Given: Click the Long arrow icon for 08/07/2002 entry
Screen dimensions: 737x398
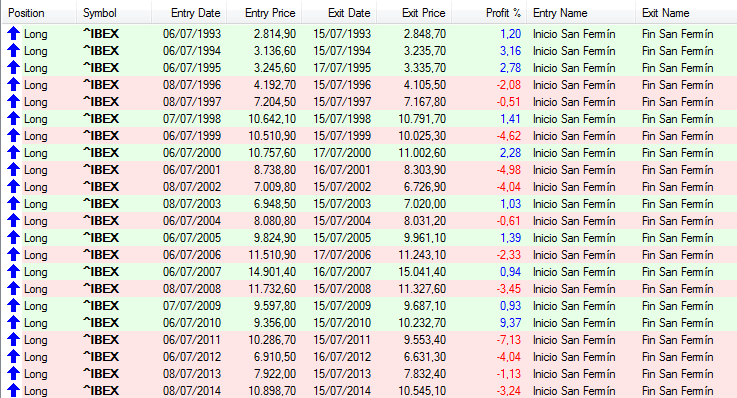Looking at the screenshot, I should click(13, 187).
